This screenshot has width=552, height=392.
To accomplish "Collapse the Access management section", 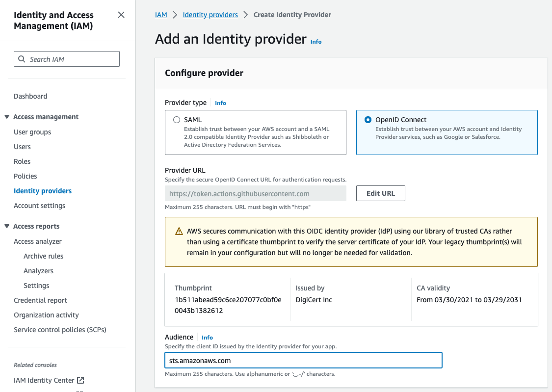I will click(x=7, y=117).
